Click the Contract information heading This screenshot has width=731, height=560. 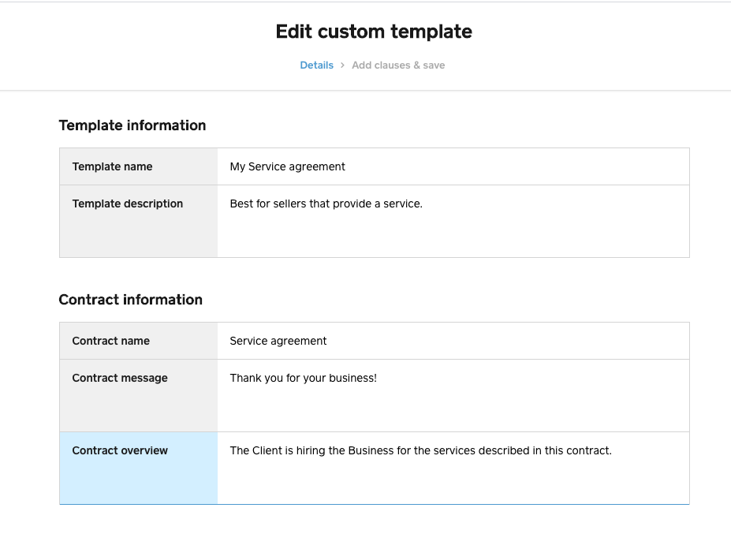pyautogui.click(x=131, y=300)
